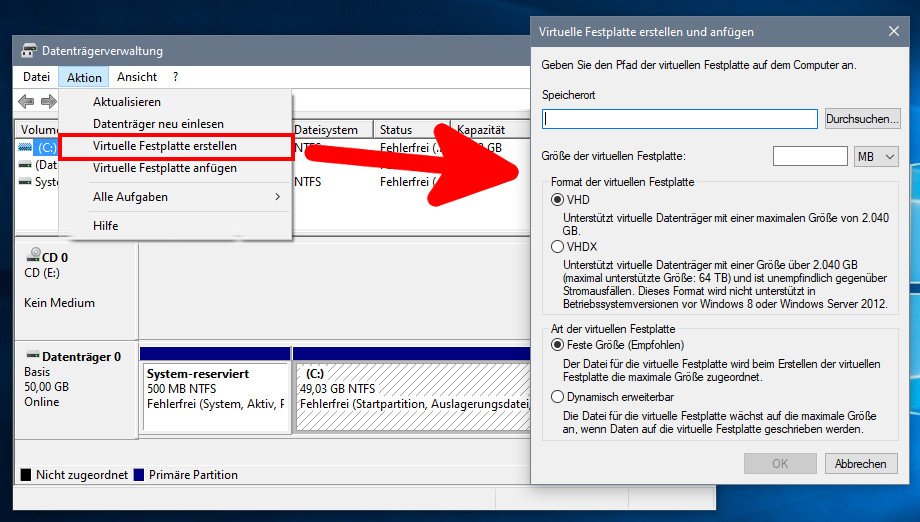The image size is (920, 522).
Task: Select the (C:) volume drive icon
Action: 26,147
